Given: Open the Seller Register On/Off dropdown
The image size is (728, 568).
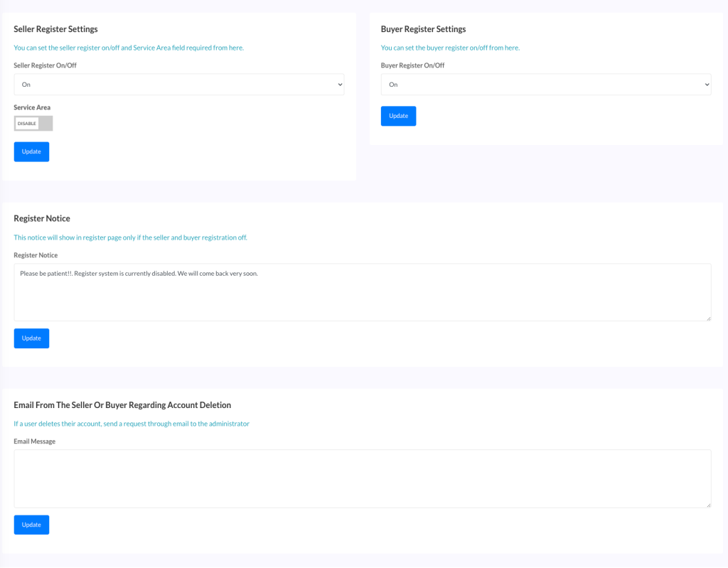Looking at the screenshot, I should tap(178, 84).
